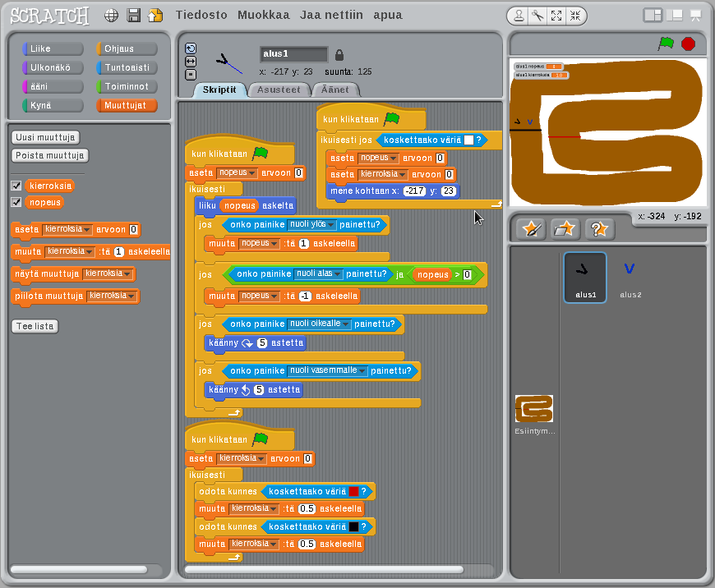Select the grow sprite tool
This screenshot has width=715, height=588.
[x=556, y=16]
